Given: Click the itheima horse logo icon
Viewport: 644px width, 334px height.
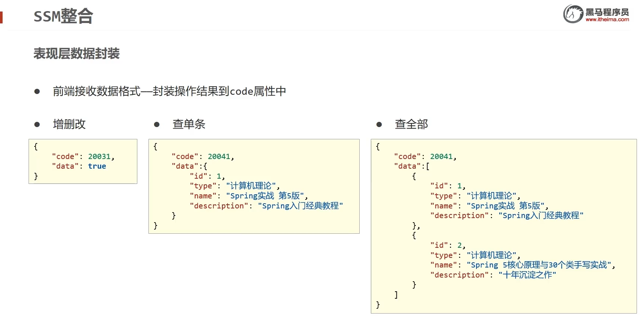Looking at the screenshot, I should point(573,14).
